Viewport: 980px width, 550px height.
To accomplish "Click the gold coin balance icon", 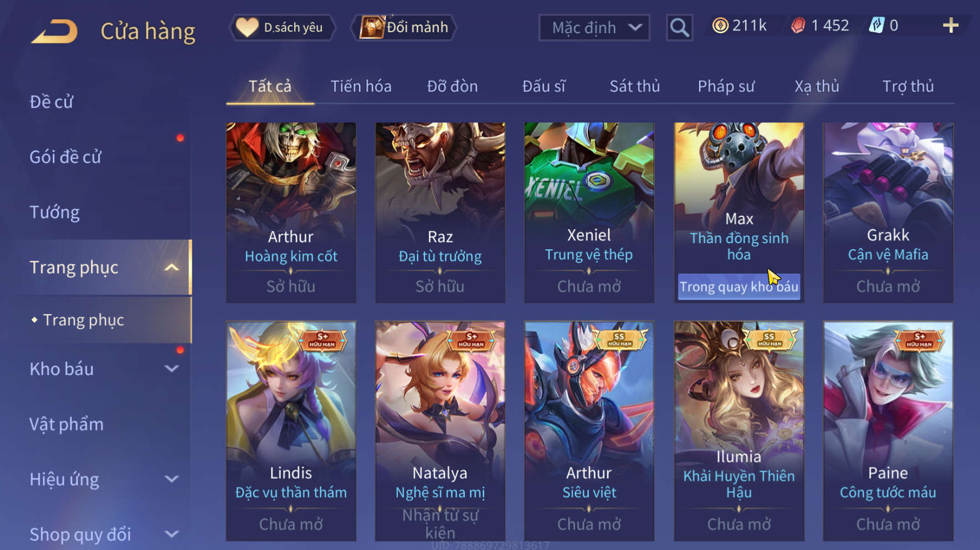I will [720, 25].
